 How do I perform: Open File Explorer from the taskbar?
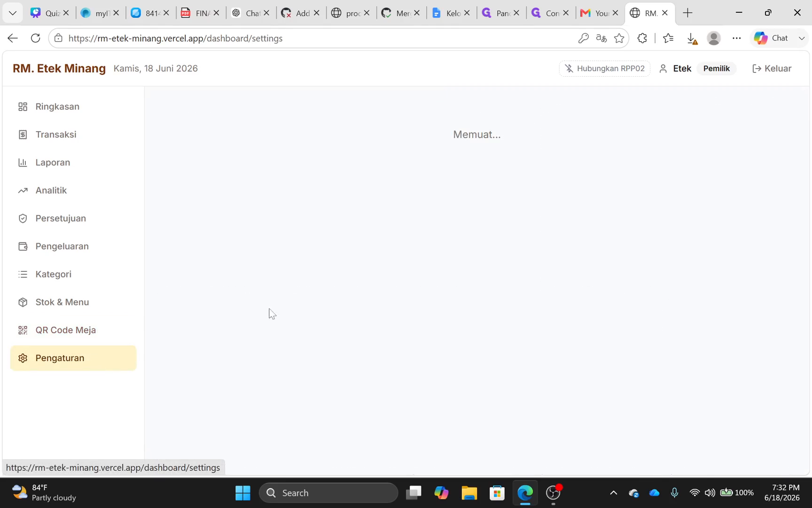pyautogui.click(x=469, y=493)
